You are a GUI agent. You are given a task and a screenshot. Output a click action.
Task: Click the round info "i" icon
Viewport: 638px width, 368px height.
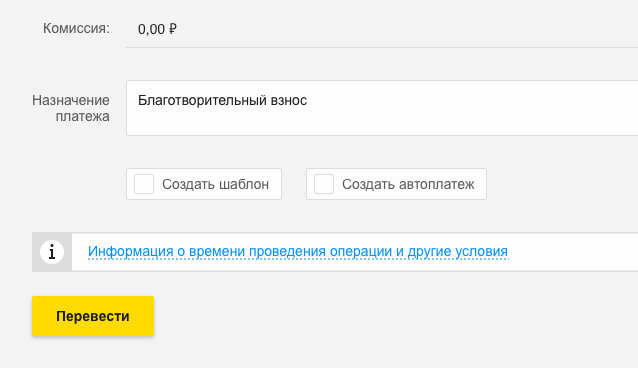(x=52, y=252)
